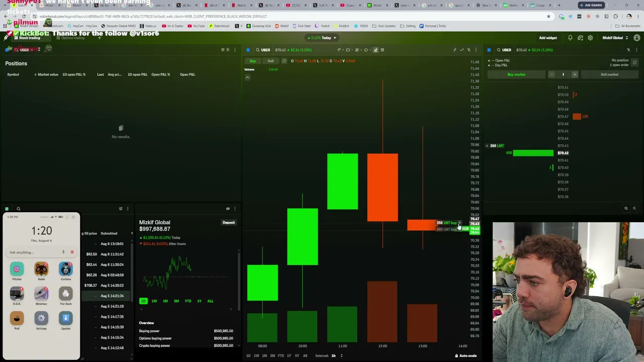Cancel the 350 LMT order in ladder
Viewport: 644px width, 362px height.
pos(487,146)
